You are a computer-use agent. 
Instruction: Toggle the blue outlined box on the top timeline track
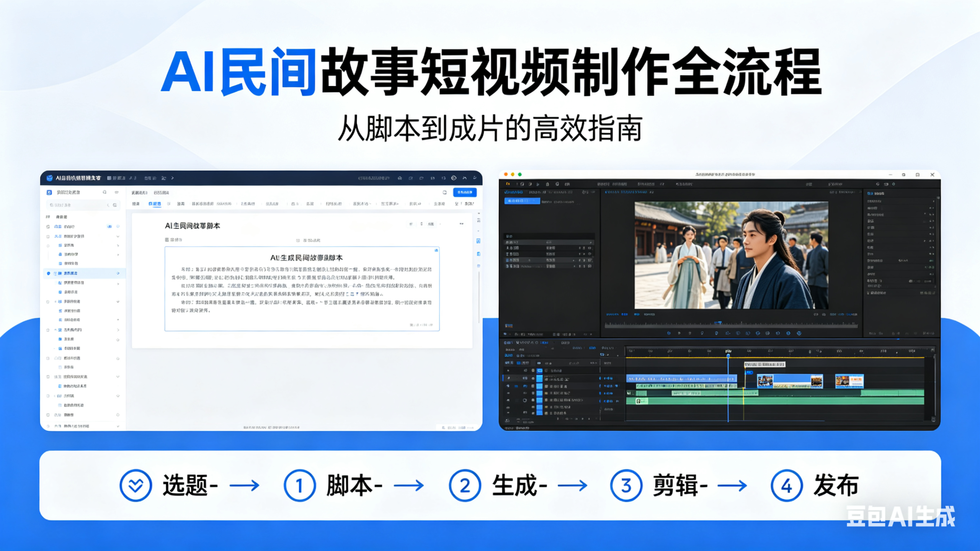click(540, 371)
